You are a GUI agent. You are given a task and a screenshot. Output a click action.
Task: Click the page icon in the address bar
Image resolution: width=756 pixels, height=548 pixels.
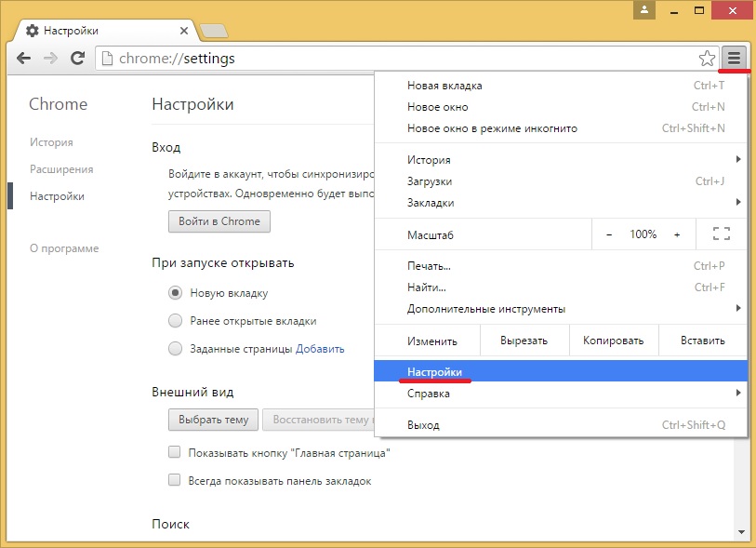108,59
